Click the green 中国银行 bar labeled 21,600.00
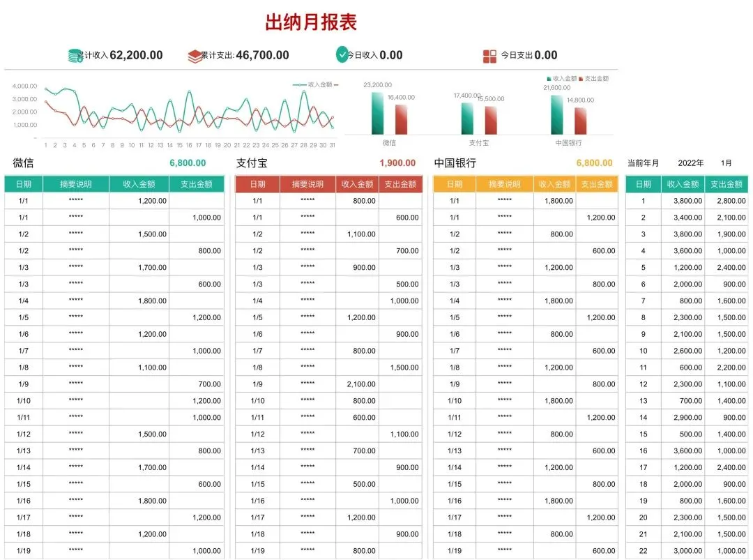 point(556,115)
